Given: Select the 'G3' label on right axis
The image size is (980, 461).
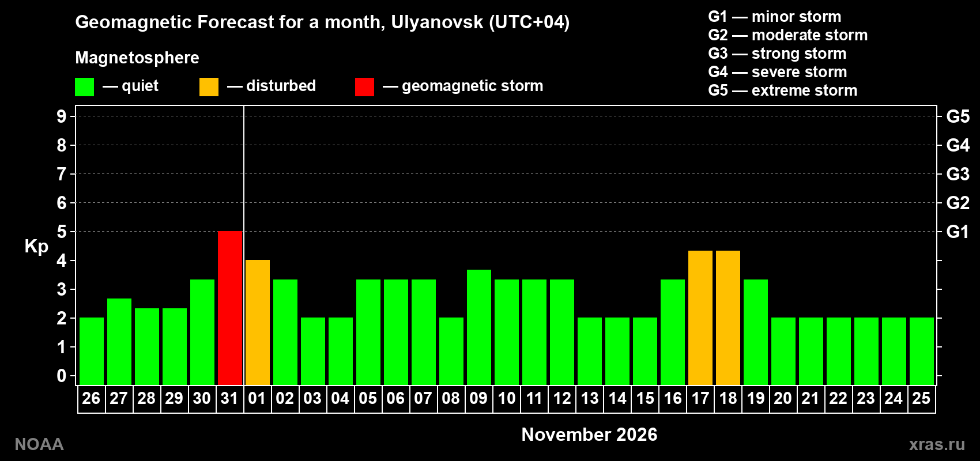Looking at the screenshot, I should tap(958, 174).
